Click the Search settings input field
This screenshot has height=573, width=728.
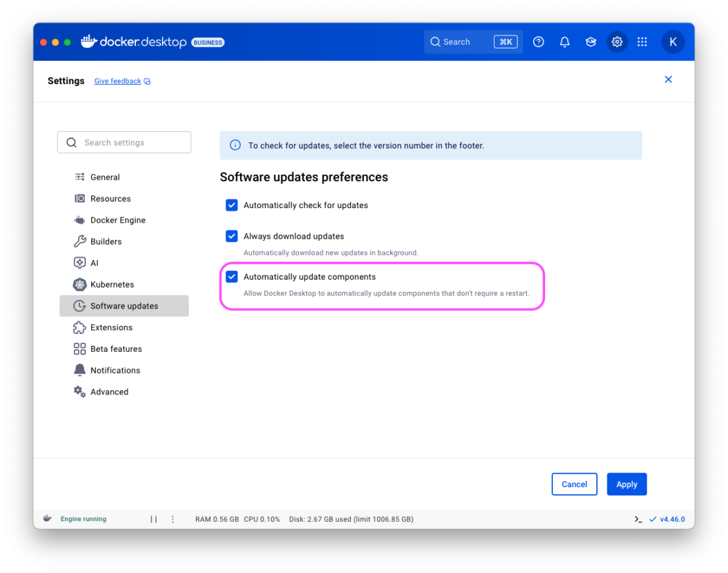point(125,142)
